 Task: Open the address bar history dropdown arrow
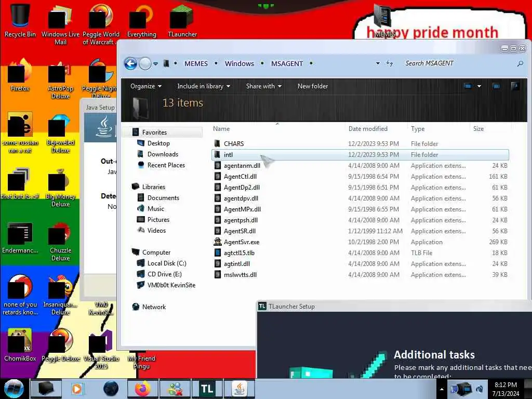pyautogui.click(x=378, y=63)
